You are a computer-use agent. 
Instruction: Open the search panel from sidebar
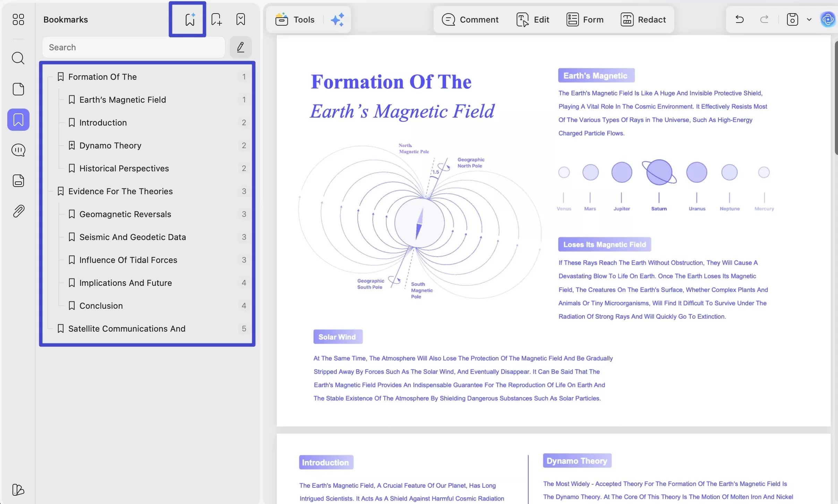coord(18,58)
